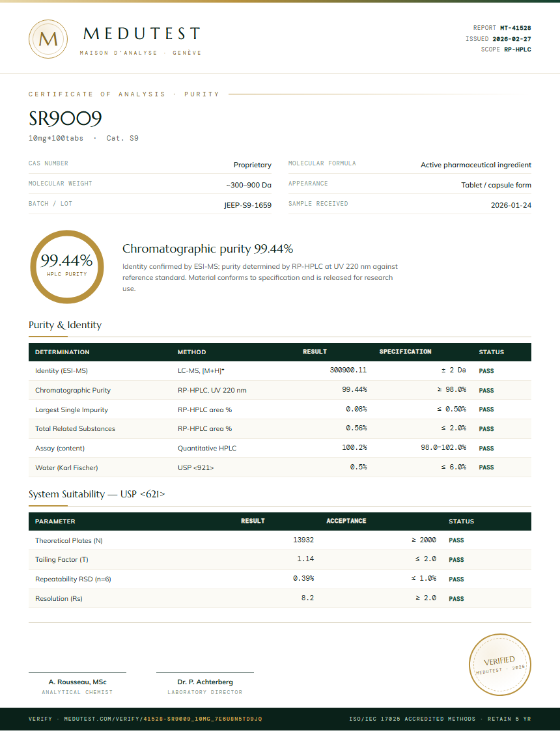Click the METHOD column header
The image size is (560, 750).
[192, 352]
